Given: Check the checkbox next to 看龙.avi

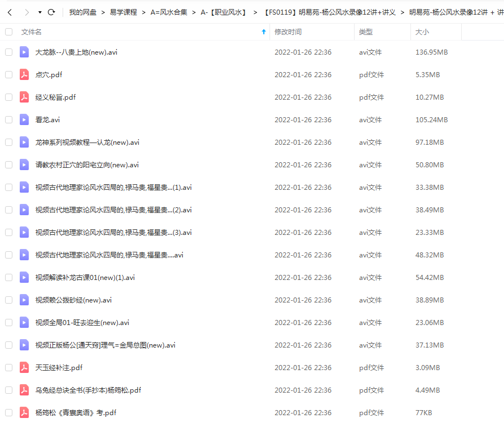Looking at the screenshot, I should point(8,119).
